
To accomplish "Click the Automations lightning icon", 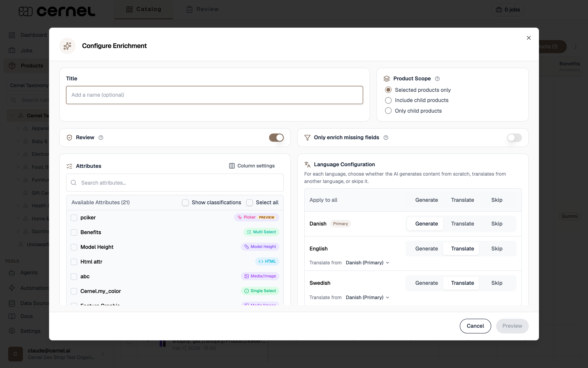I will [12, 288].
